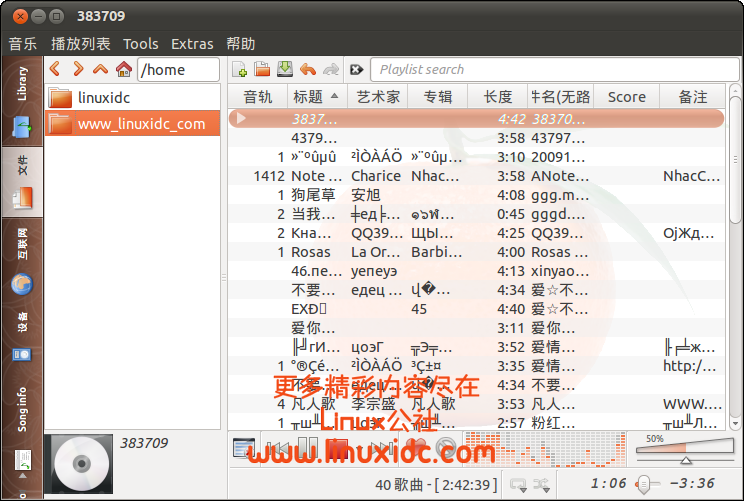The height and width of the screenshot is (501, 744).
Task: Create a new playlist
Action: (240, 69)
